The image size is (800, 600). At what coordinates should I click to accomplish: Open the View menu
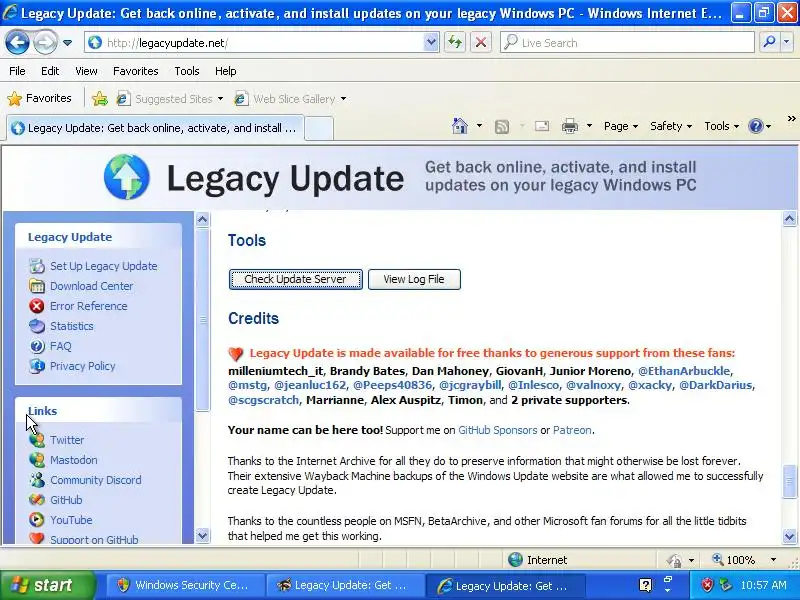click(x=86, y=71)
